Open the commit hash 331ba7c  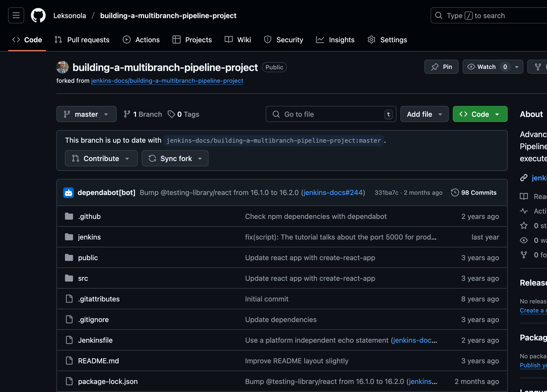(387, 193)
